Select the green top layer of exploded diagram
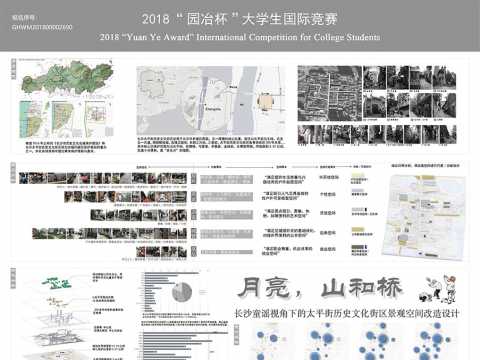 pyautogui.click(x=56, y=282)
